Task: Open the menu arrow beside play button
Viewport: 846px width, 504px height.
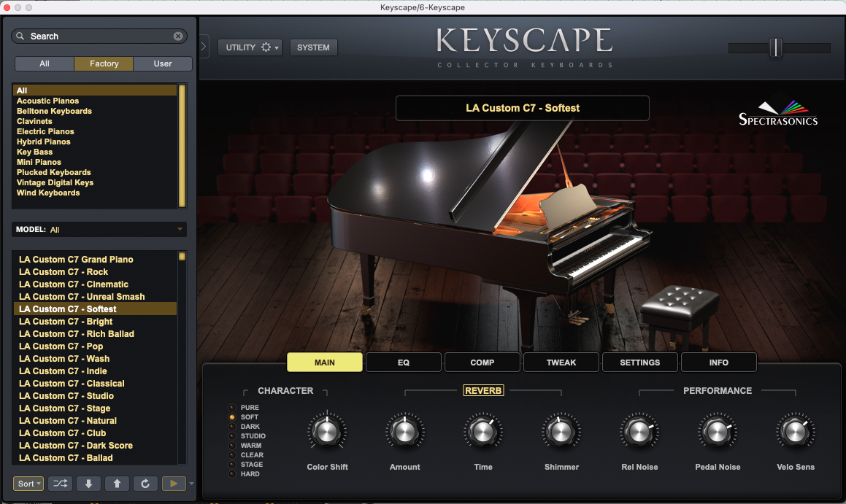Action: (191, 484)
